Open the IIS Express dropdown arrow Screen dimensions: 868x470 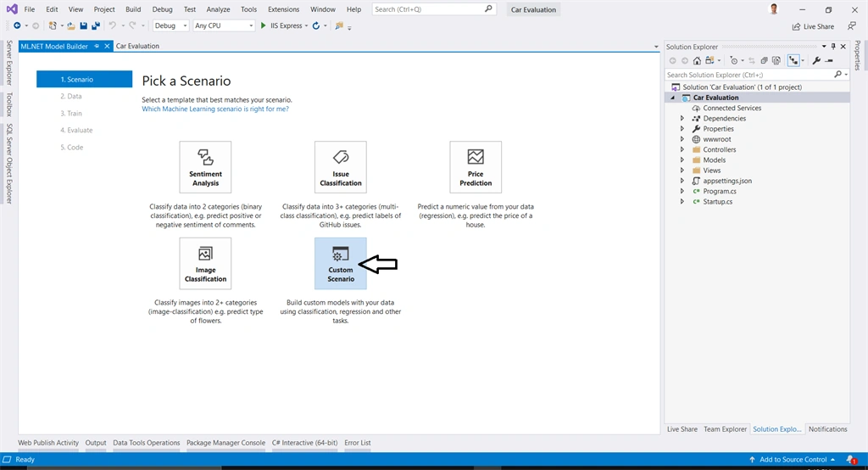pyautogui.click(x=306, y=25)
